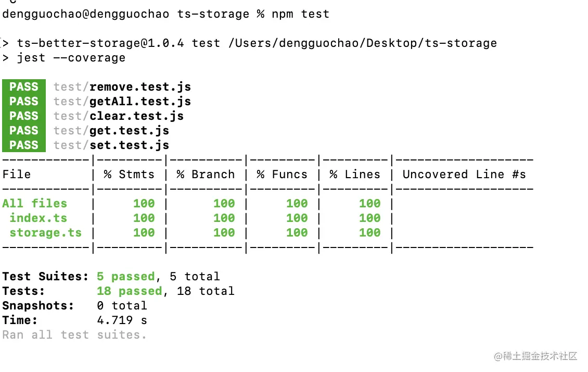This screenshot has height=372, width=588.
Task: Click the PASS badge beside remove.test.js
Action: pyautogui.click(x=24, y=86)
